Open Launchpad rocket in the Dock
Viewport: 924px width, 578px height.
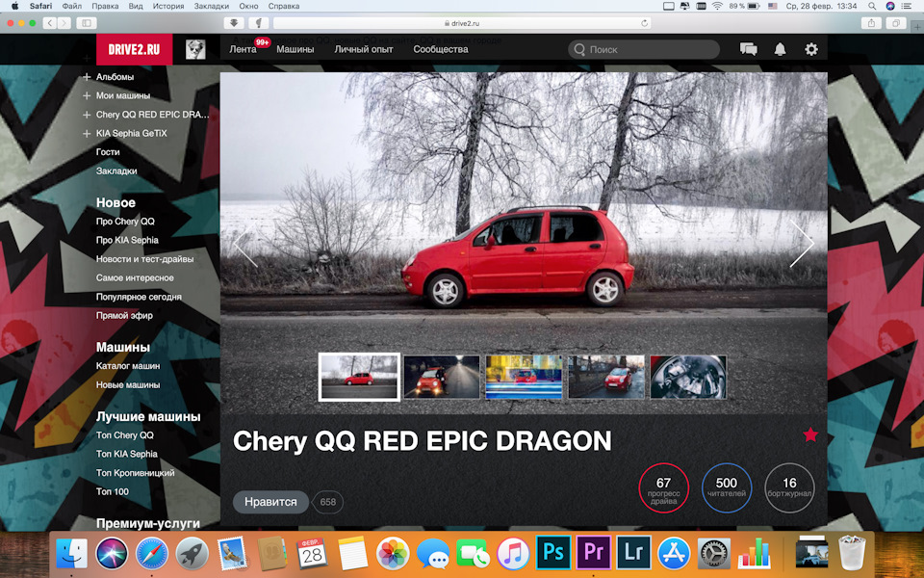coord(192,553)
